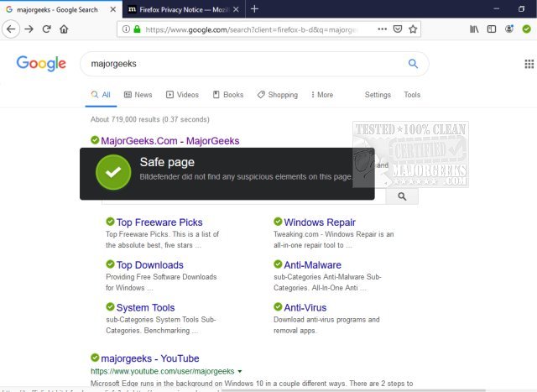Viewport: 537px width, 392px height.
Task: Open Top Freeware Picks sitelink
Action: pos(159,222)
